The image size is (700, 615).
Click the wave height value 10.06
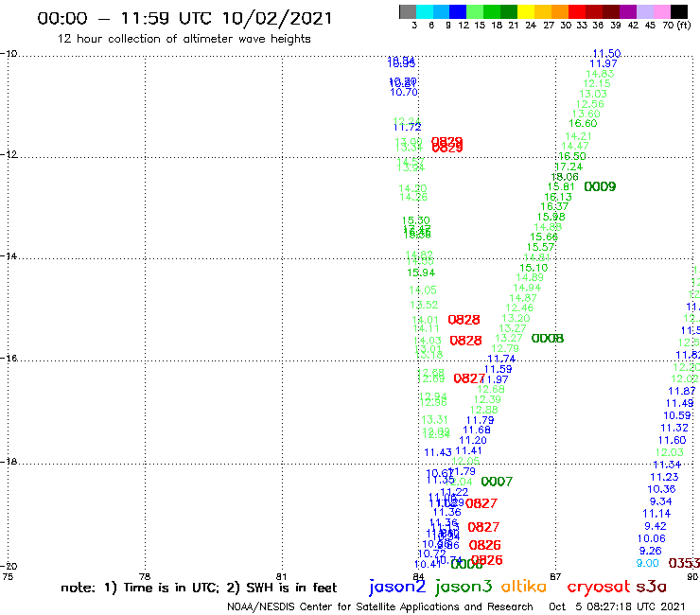(x=652, y=538)
